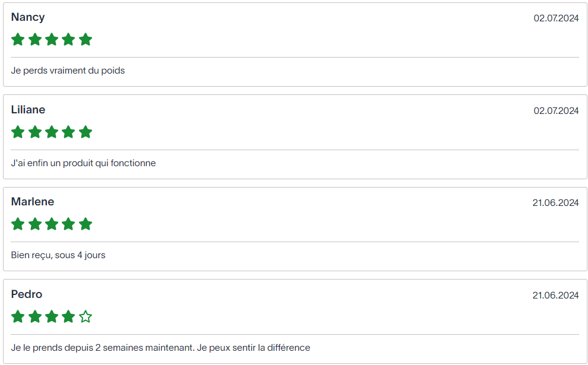The height and width of the screenshot is (365, 588).
Task: Click the 21.06.2024 date on Pedro's review
Action: pos(555,296)
